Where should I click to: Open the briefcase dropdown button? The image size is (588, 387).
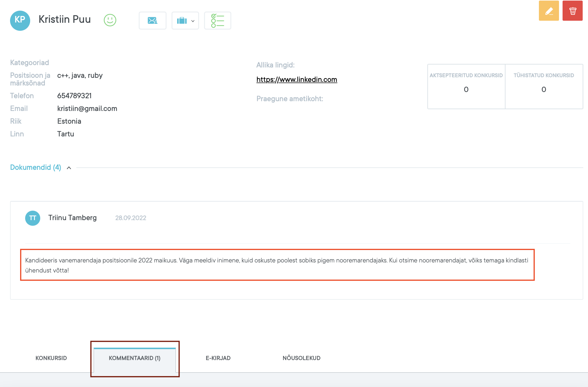coord(185,21)
